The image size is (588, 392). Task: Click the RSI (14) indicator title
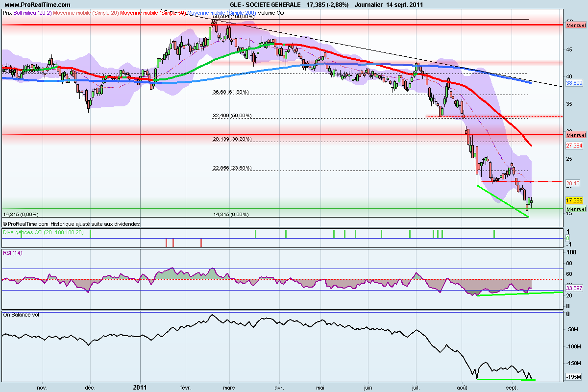12,253
